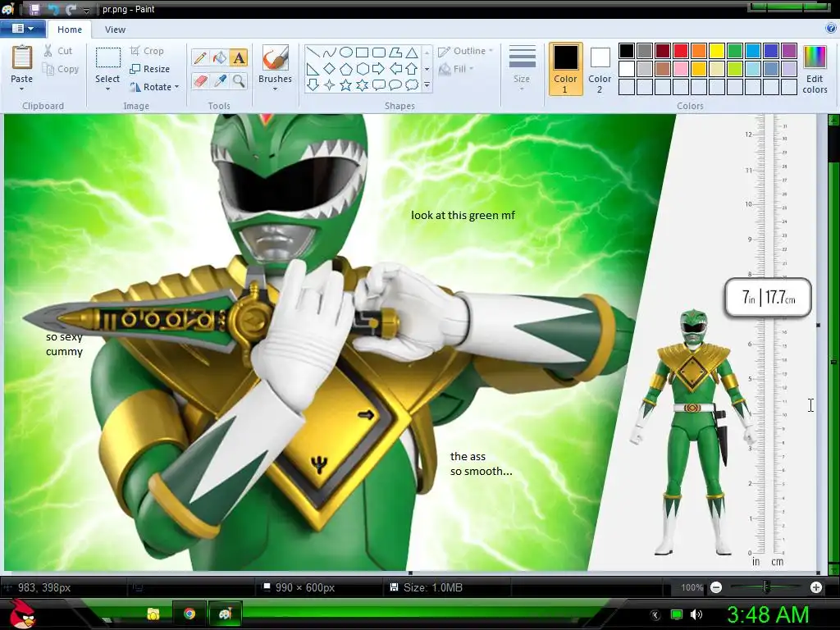The image size is (840, 630).
Task: Open the Paint file menu dropdown
Action: 22,29
